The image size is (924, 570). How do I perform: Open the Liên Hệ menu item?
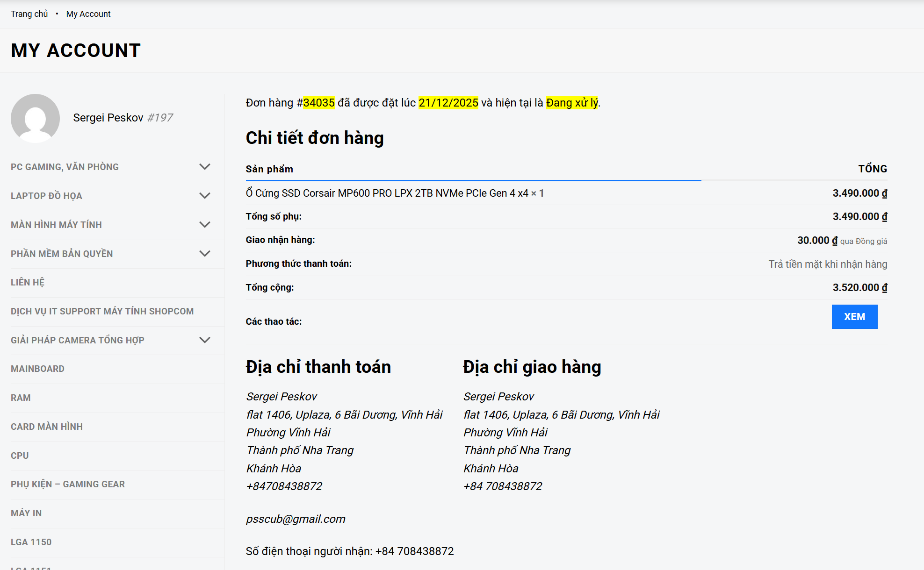tap(28, 282)
